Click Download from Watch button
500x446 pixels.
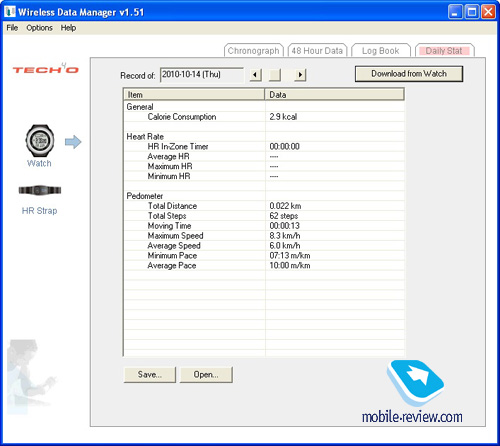coord(409,74)
